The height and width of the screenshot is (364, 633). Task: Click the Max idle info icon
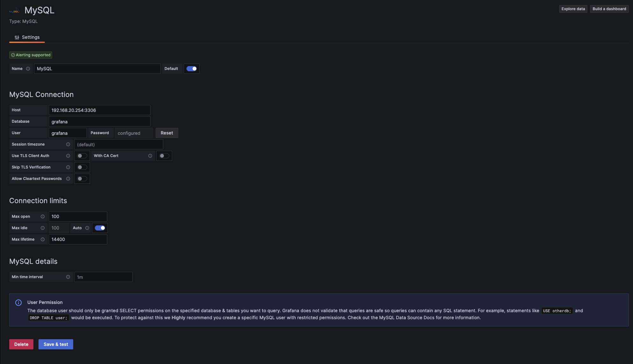[43, 228]
